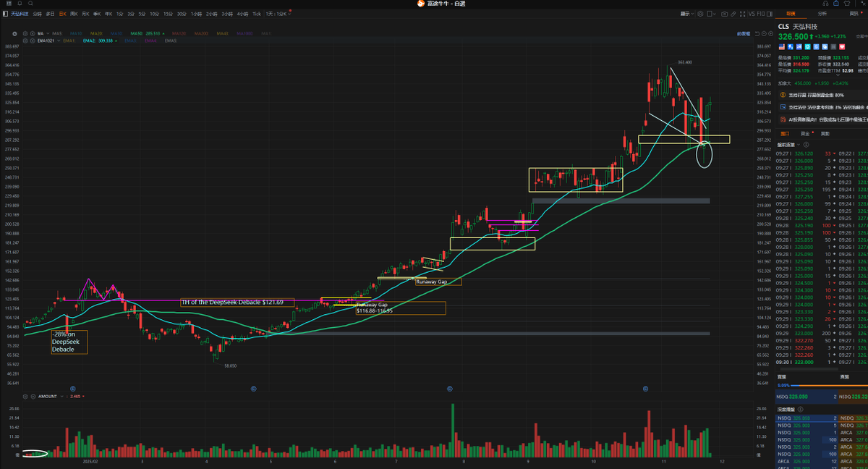Open the short-selling 3% promo banner
Viewport: 868px width, 469px height.
[x=823, y=107]
